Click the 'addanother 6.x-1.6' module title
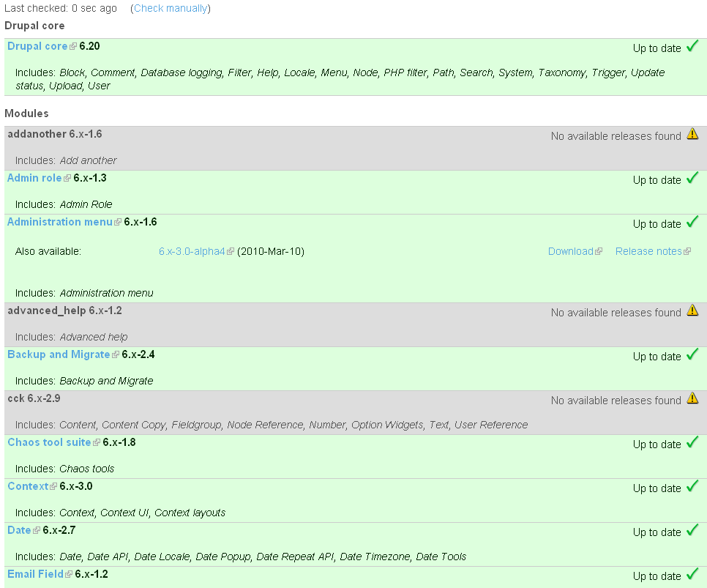 pyautogui.click(x=55, y=134)
